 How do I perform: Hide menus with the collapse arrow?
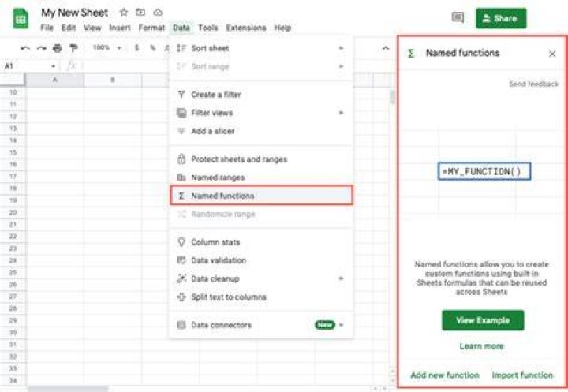tap(386, 48)
